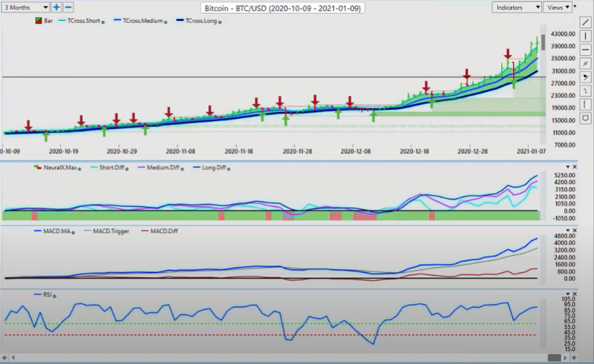Open the 3 Months timeframe dropdown
The height and width of the screenshot is (364, 594).
pyautogui.click(x=26, y=7)
